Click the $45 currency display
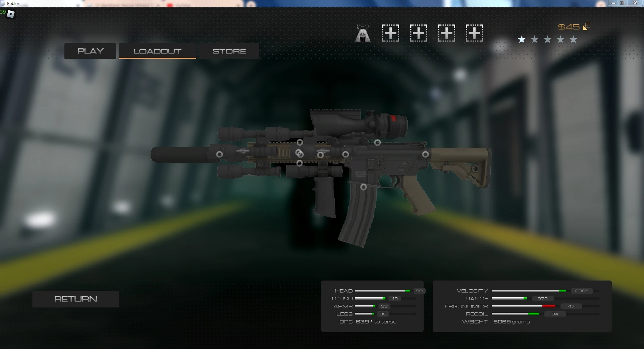 tap(568, 27)
